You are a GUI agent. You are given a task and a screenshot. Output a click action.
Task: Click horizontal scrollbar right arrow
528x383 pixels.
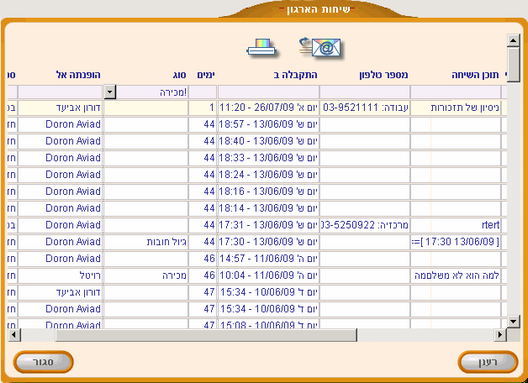[x=500, y=335]
